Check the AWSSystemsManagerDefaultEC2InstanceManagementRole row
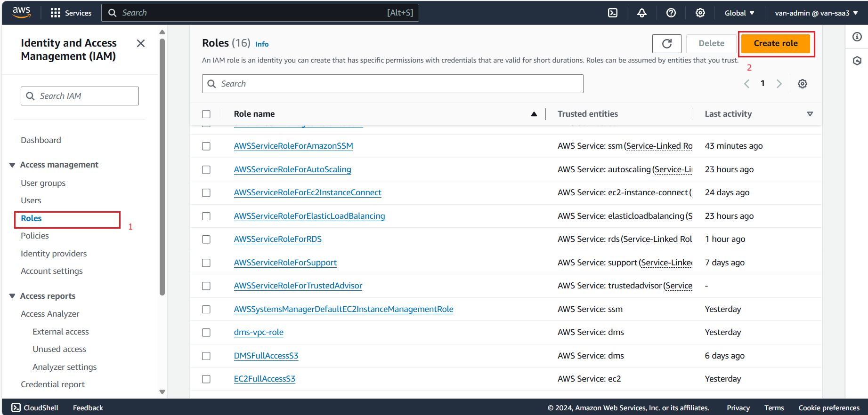 click(x=206, y=309)
